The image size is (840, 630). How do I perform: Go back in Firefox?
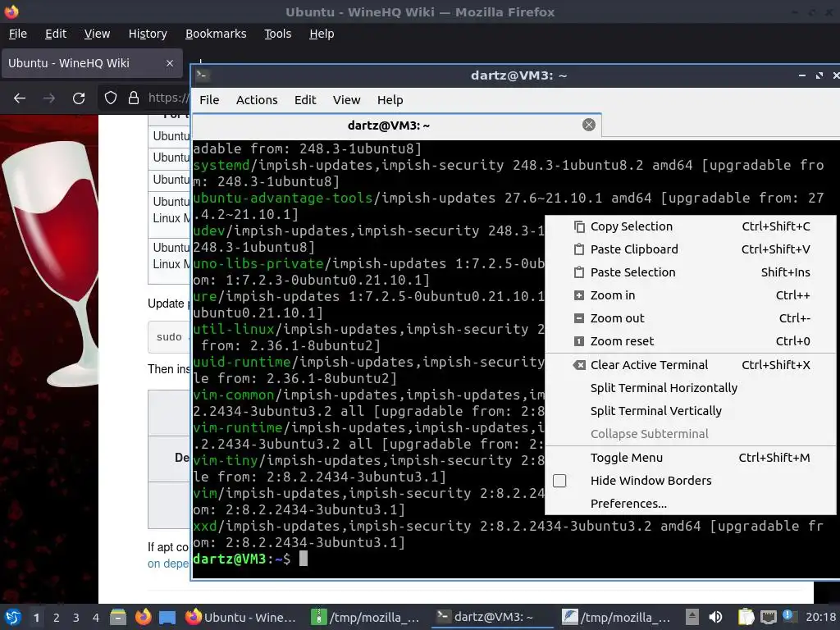point(20,98)
